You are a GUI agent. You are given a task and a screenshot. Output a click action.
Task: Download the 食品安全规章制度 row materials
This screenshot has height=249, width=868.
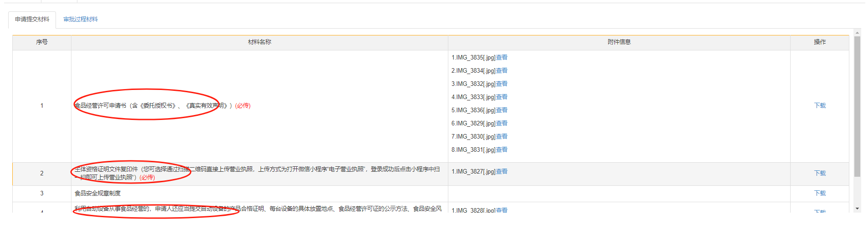[819, 193]
